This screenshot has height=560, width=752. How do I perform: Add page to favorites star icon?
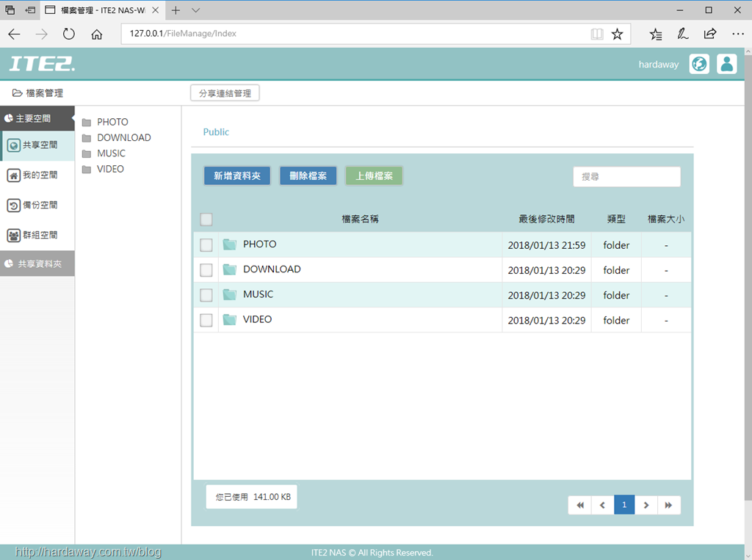(617, 34)
